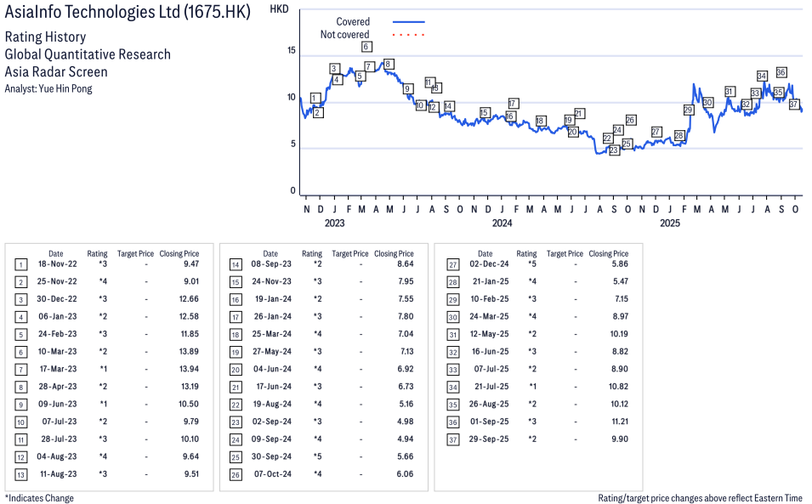Click chart marker 6 above the price line

(366, 47)
